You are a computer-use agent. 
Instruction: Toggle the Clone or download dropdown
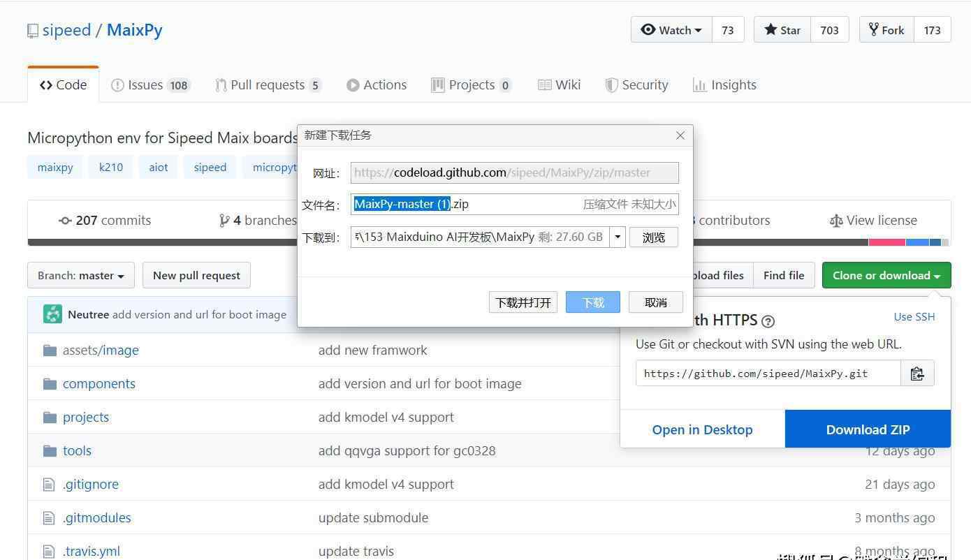886,275
